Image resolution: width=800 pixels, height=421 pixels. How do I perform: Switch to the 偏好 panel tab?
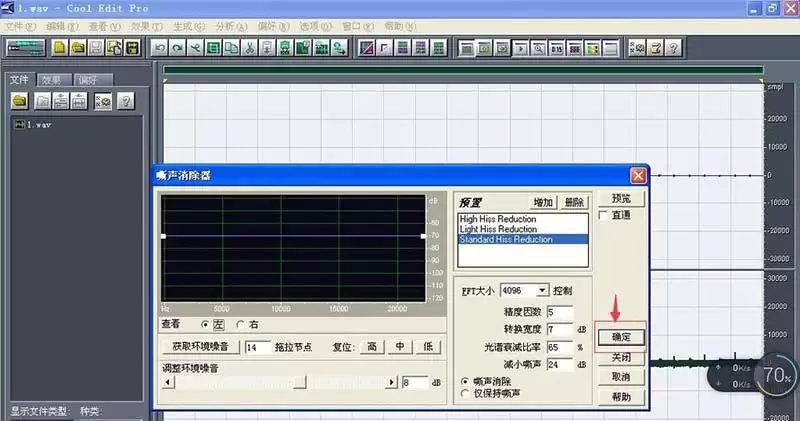tap(91, 80)
